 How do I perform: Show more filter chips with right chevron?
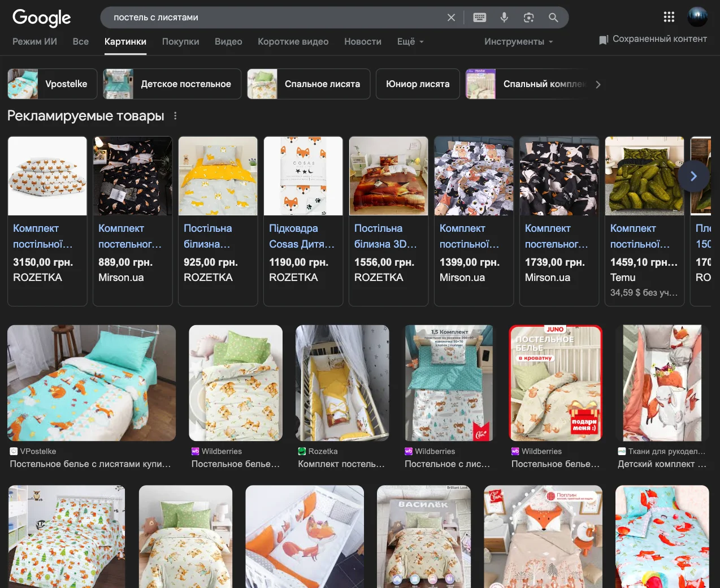(598, 84)
